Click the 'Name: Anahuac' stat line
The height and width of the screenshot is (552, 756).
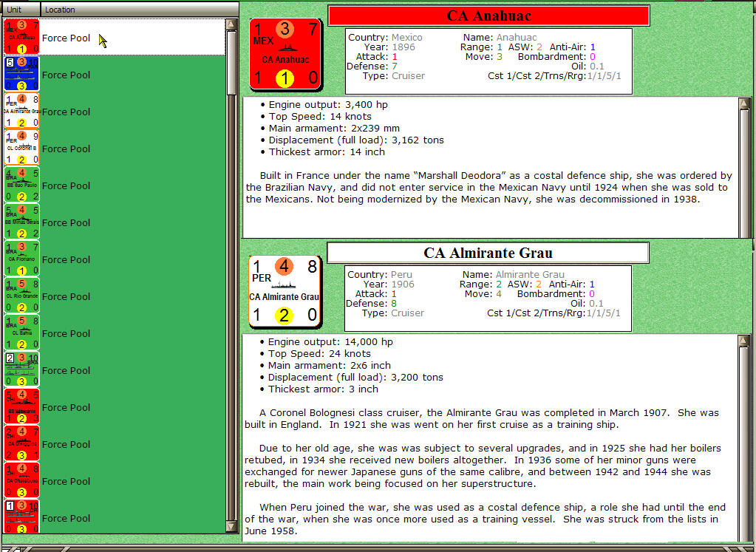click(500, 38)
